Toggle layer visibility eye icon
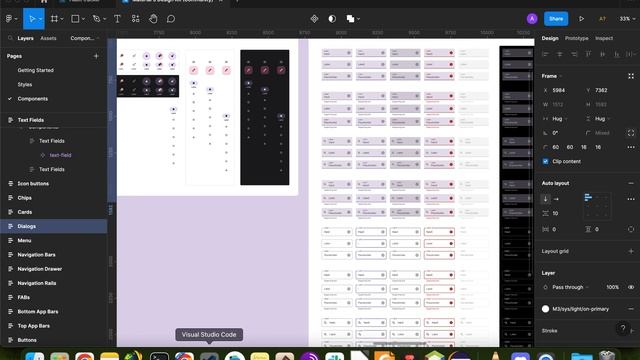This screenshot has height=360, width=640. point(631,287)
